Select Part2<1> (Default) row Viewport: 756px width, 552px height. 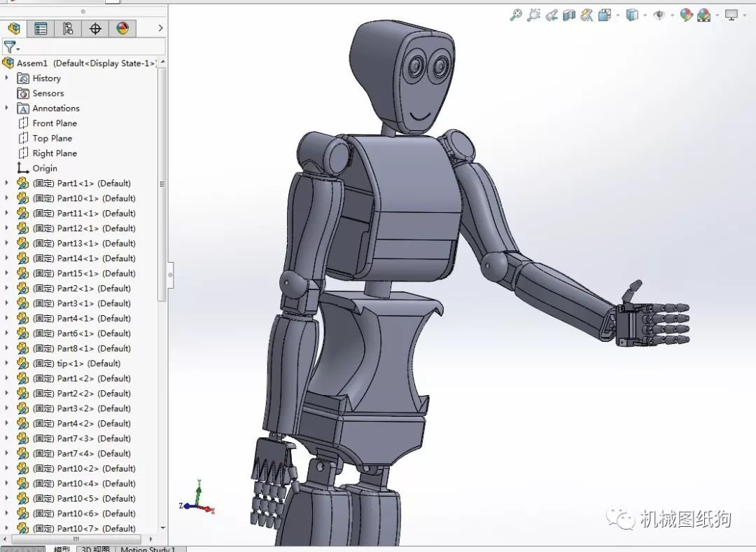click(x=73, y=288)
